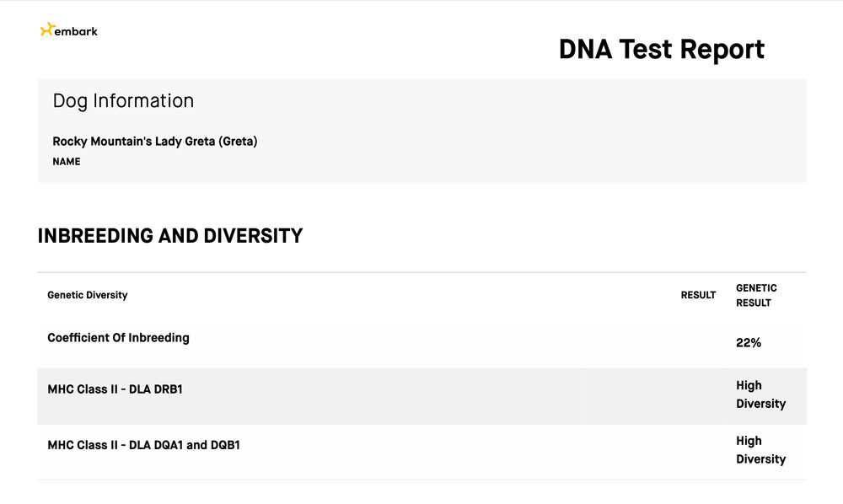Viewport: 843px width, 504px height.
Task: Open the embark wordmark link
Action: click(x=76, y=31)
